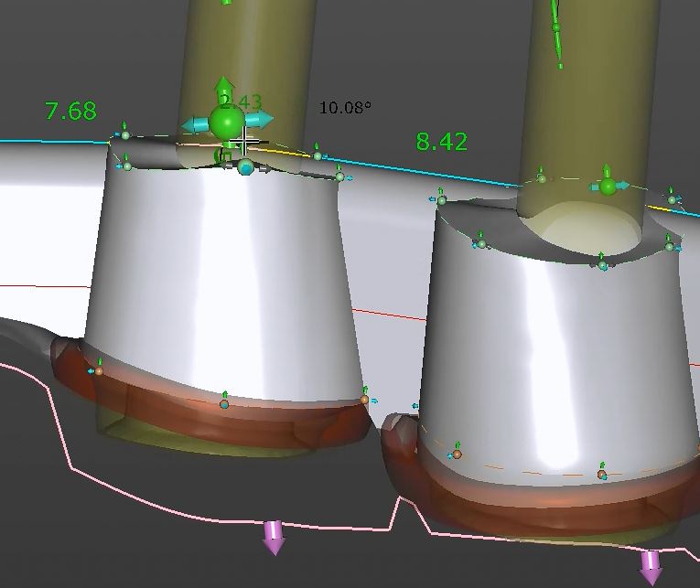Click the green sphere handle on right abutment
Screen dimensions: 700x588
coord(608,187)
